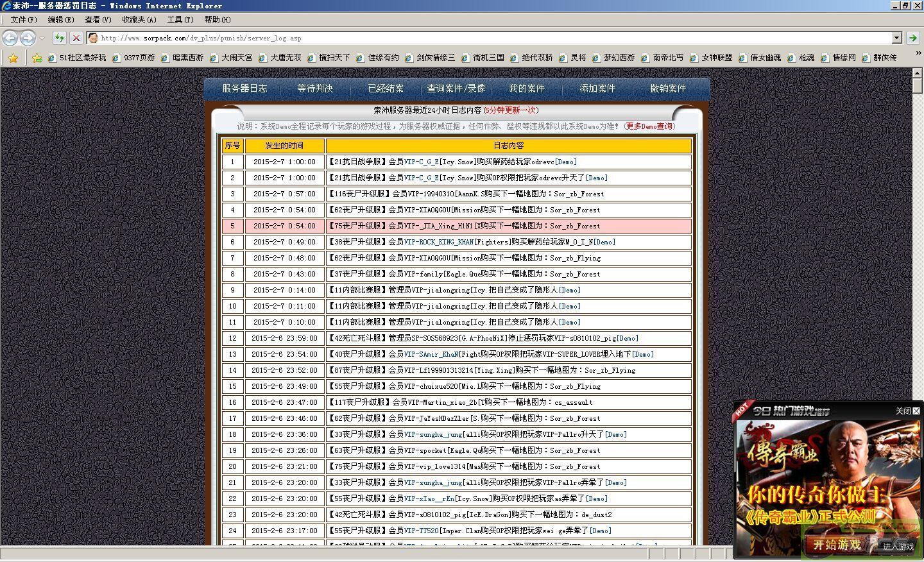Click the page scrollbar's up arrow

click(x=918, y=73)
